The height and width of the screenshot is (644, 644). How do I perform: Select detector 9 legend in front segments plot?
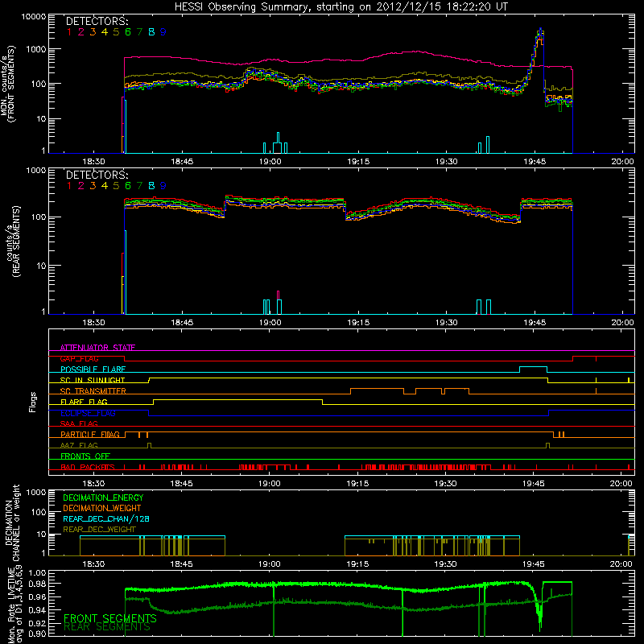(163, 31)
